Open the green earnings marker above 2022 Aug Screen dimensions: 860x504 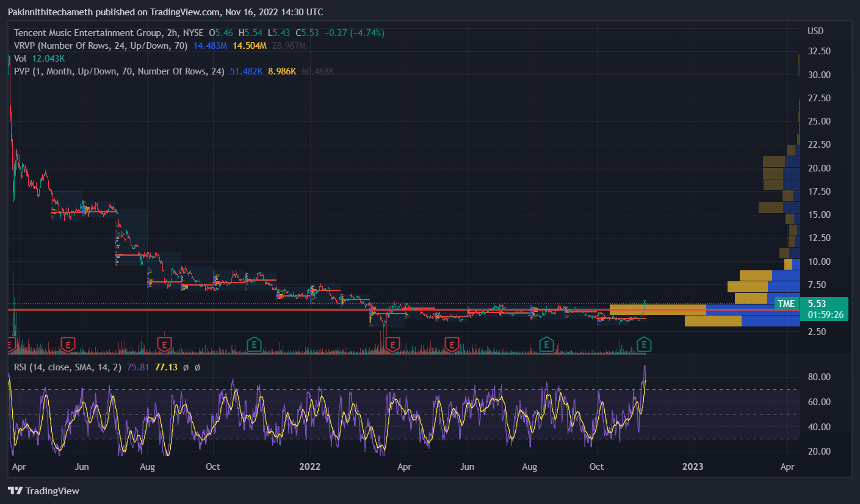pos(547,345)
